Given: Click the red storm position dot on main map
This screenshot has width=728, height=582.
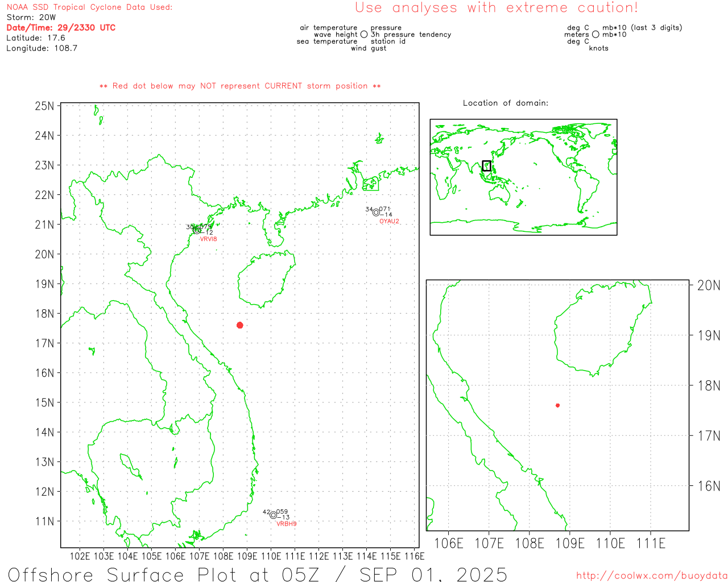Looking at the screenshot, I should [x=240, y=325].
